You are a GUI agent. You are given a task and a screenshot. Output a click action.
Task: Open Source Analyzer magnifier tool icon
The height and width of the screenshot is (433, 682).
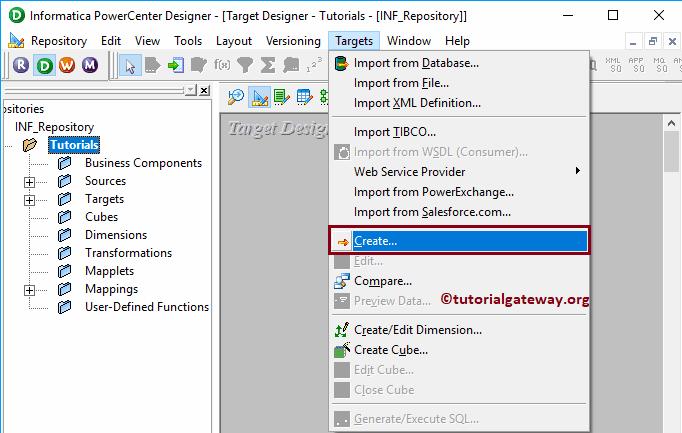point(236,97)
